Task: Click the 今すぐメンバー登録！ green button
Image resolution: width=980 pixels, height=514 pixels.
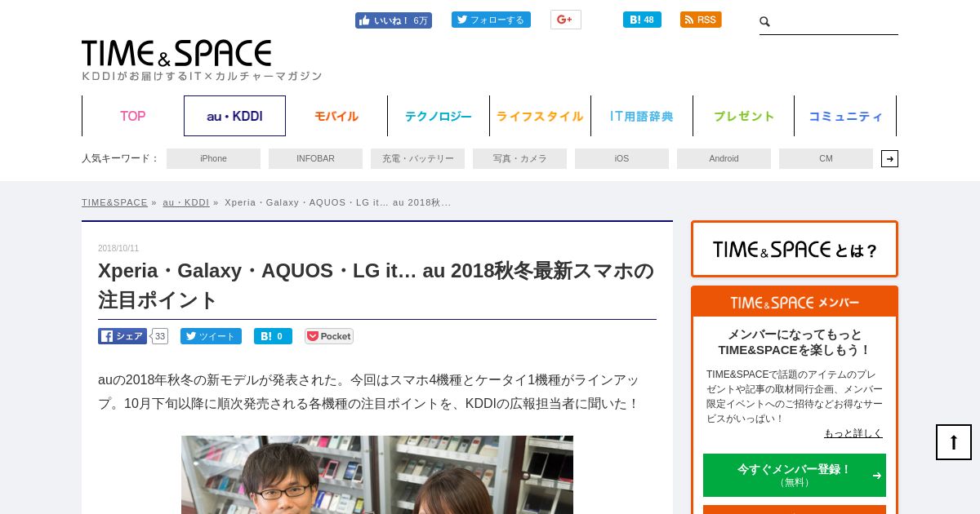Action: point(795,475)
